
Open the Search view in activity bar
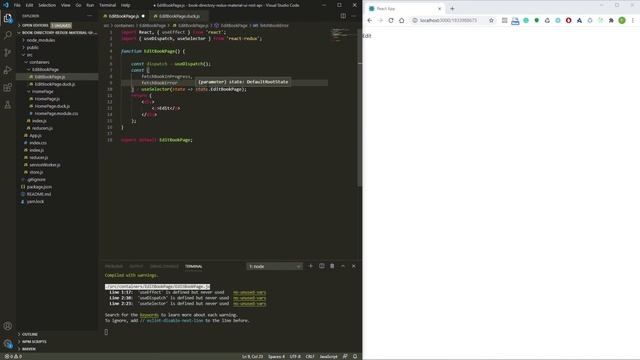[8, 35]
